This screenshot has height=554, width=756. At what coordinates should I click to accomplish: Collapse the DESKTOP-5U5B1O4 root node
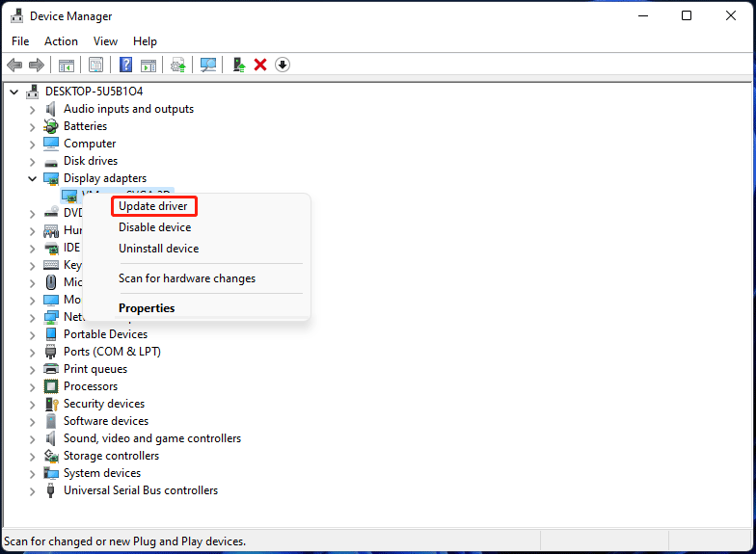13,92
